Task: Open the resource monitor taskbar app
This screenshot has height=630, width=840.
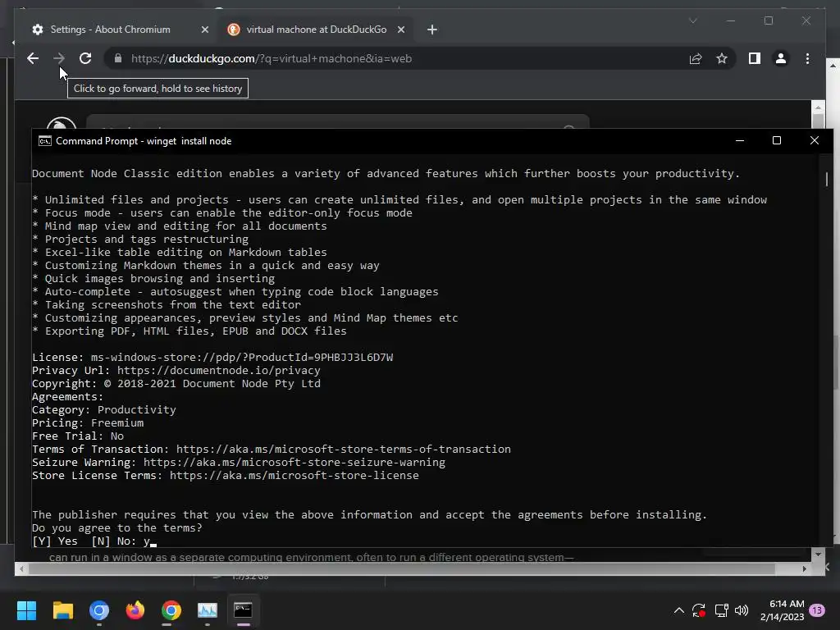Action: point(208,610)
